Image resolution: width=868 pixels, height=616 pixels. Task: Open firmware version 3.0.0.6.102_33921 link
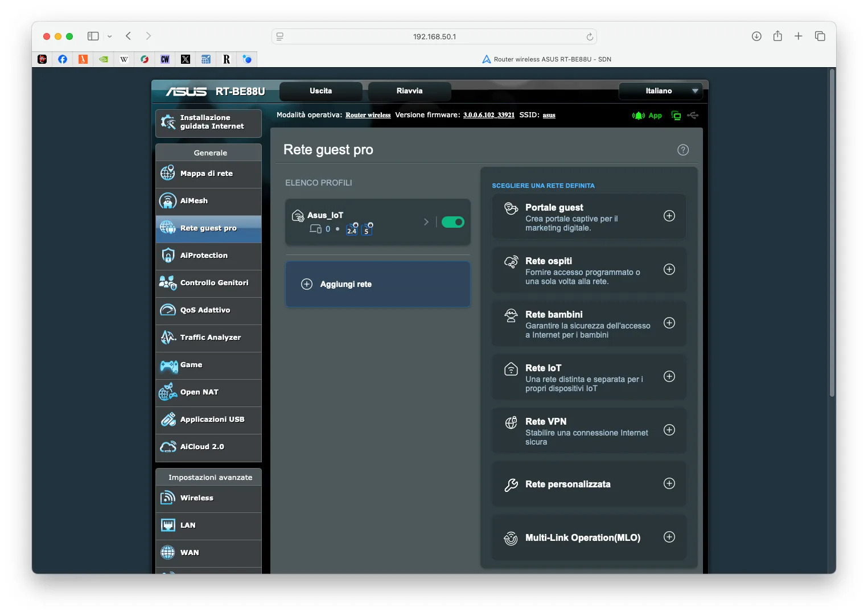489,115
